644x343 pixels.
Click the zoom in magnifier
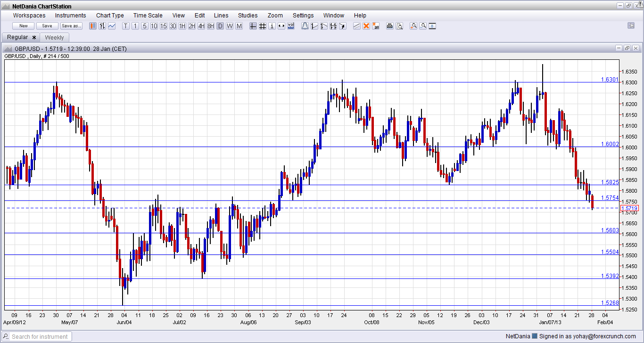[x=413, y=26]
